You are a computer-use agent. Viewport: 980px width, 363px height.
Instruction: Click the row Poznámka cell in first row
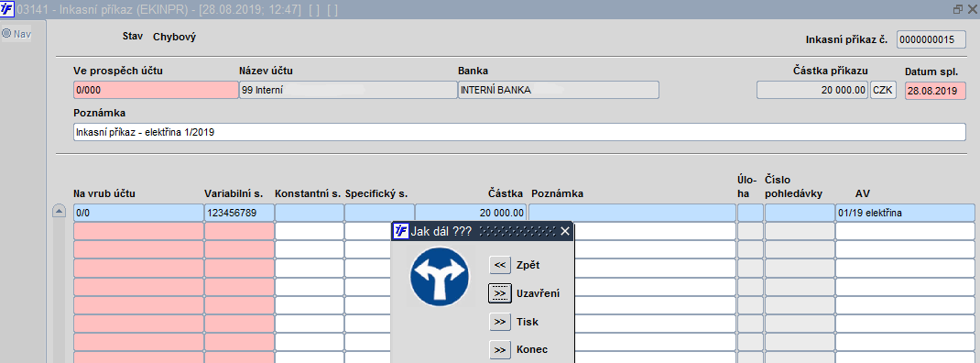point(633,213)
